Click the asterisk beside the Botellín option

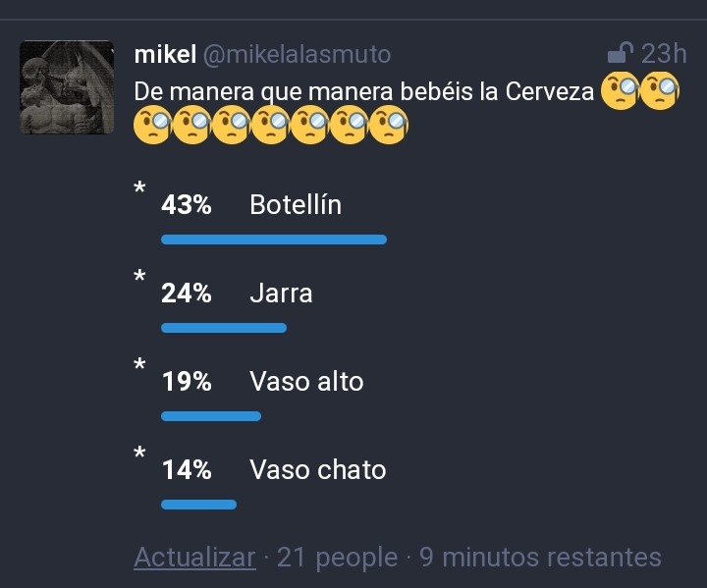[x=140, y=187]
